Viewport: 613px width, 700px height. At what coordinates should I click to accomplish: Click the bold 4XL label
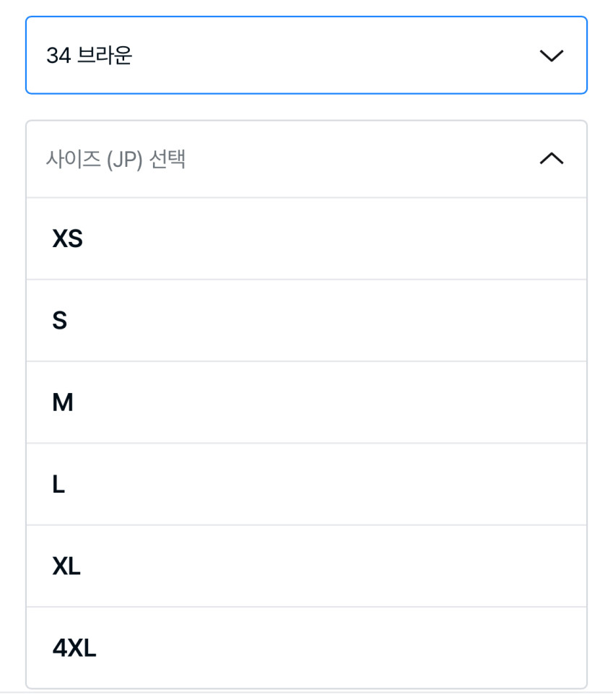74,649
